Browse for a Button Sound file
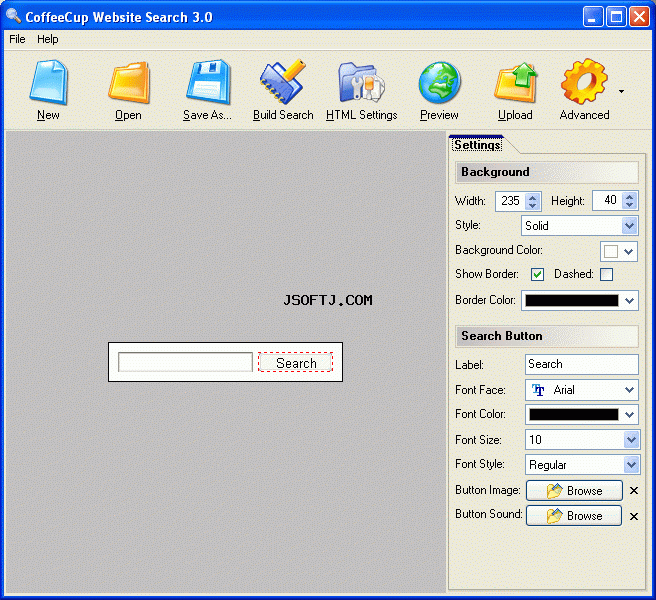The height and width of the screenshot is (600, 656). pos(574,515)
